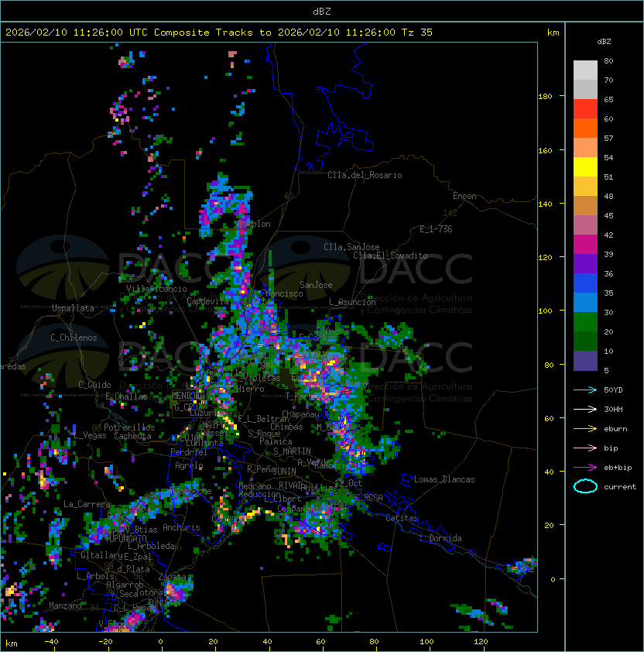Click the cyan 50YD arrow icon
644x652 pixels.
point(585,390)
